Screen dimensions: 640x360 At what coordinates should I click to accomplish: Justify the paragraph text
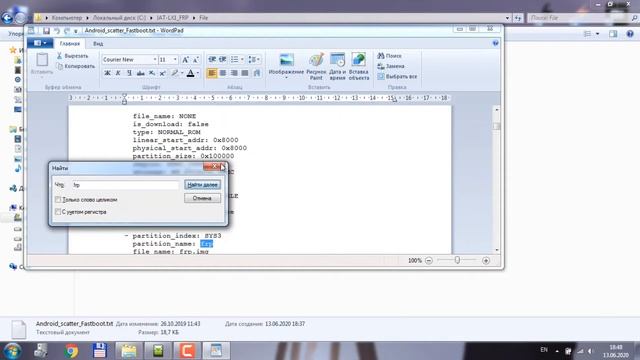tap(245, 73)
